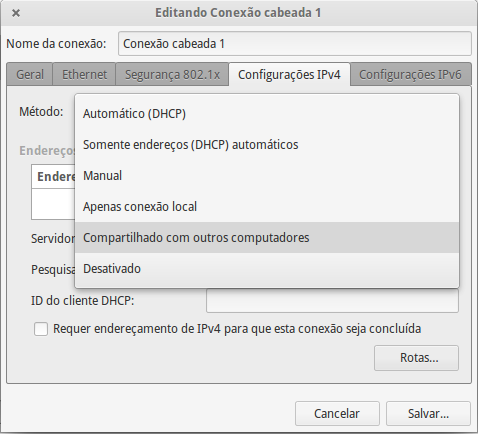Switch to the Geral tab
478x434 pixels.
click(30, 74)
